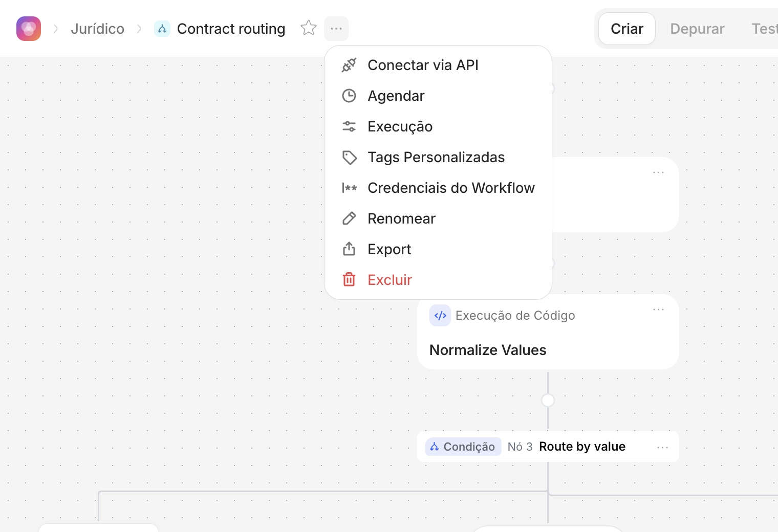Open the Jurídico breadcrumb
778x532 pixels.
point(97,29)
